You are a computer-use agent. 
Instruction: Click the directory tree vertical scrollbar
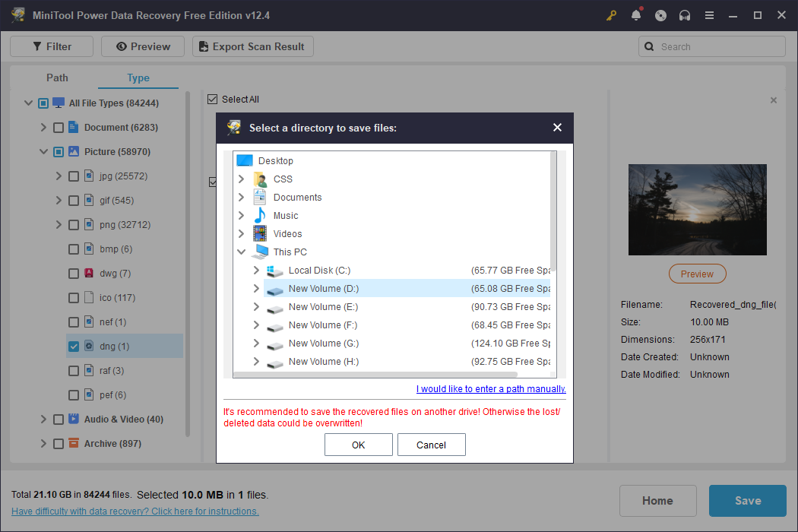553,211
